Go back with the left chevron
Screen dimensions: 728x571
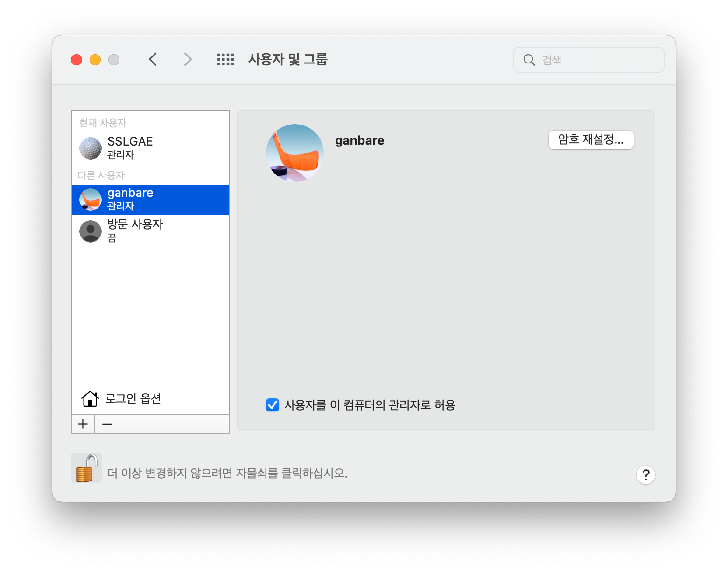pyautogui.click(x=153, y=59)
